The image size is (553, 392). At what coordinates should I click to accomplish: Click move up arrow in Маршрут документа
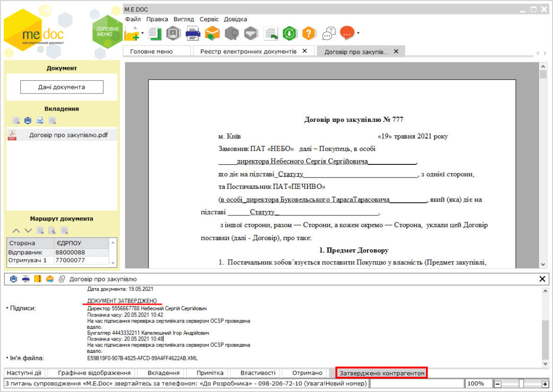[16, 231]
